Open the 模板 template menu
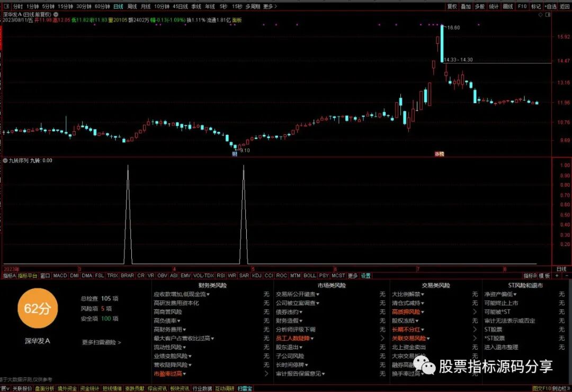The image size is (572, 392). (544, 276)
